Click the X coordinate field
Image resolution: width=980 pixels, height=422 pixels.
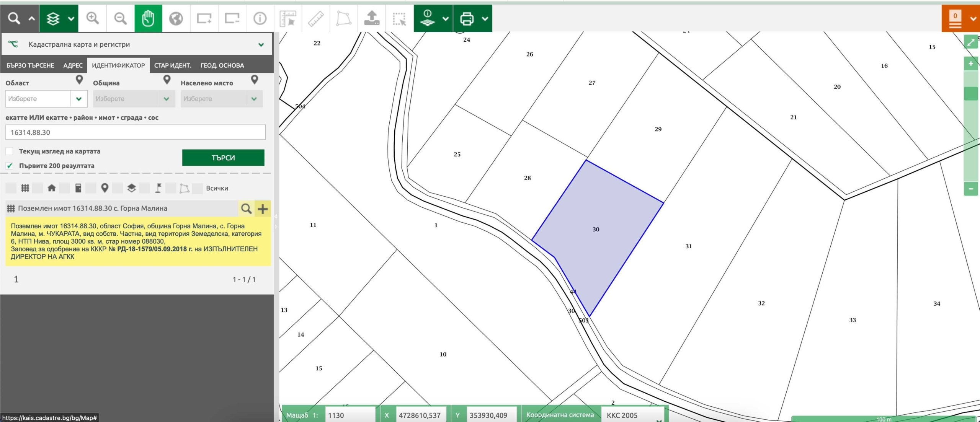click(x=421, y=415)
